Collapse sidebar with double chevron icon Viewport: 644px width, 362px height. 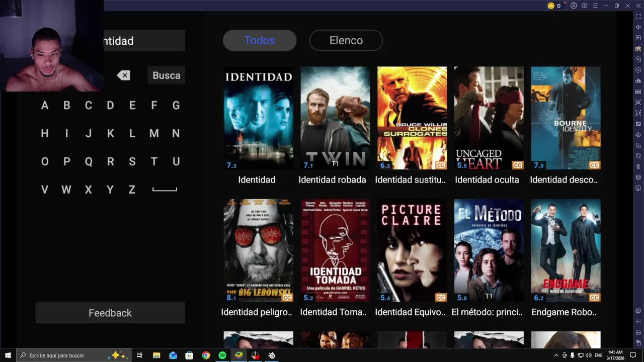(x=638, y=6)
